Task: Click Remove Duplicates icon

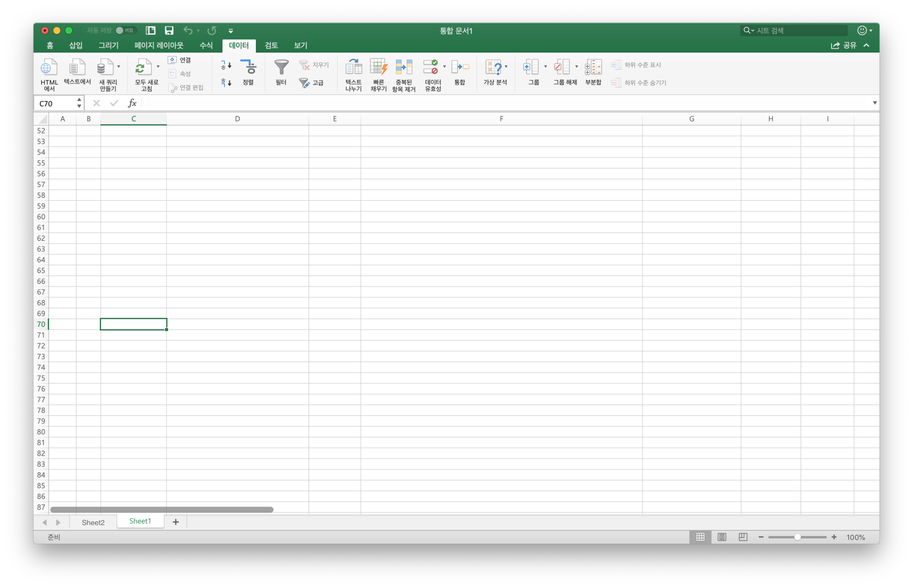Action: (404, 68)
